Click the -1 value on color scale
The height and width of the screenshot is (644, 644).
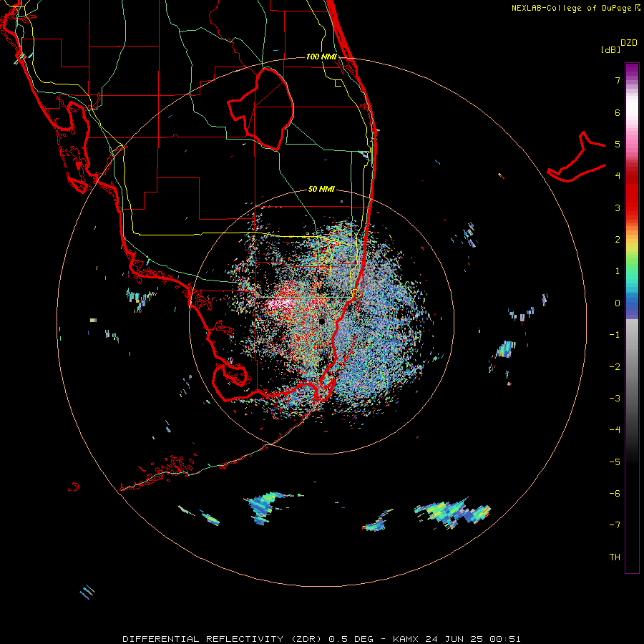(615, 335)
